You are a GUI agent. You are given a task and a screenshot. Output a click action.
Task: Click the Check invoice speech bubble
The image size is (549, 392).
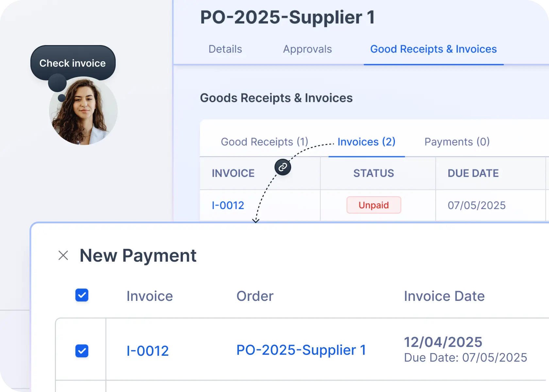pos(73,63)
